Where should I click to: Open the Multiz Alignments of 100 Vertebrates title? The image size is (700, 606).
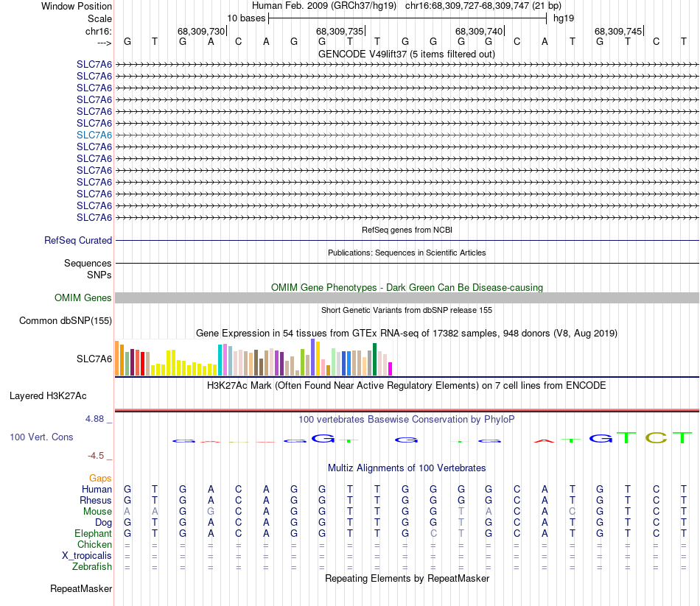tap(407, 468)
